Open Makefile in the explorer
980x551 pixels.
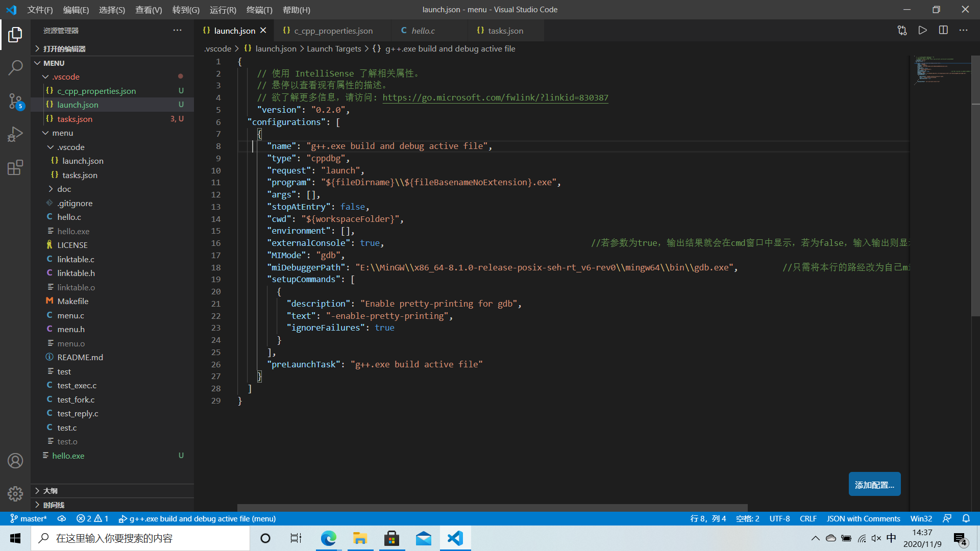[72, 301]
